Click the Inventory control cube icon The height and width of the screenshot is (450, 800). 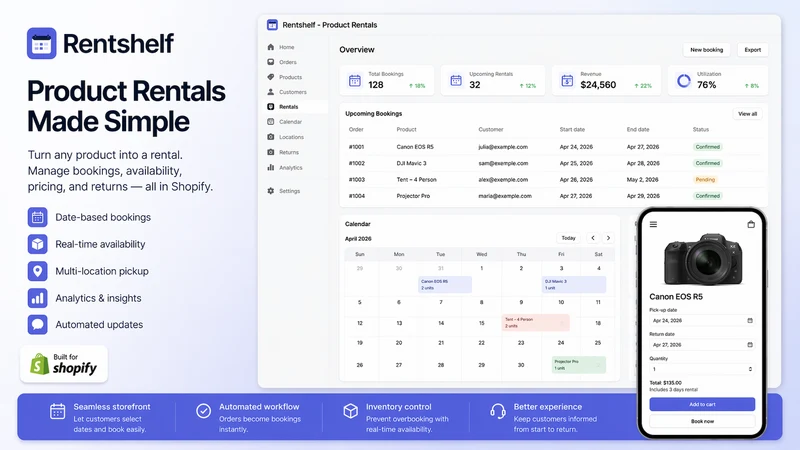pyautogui.click(x=351, y=411)
